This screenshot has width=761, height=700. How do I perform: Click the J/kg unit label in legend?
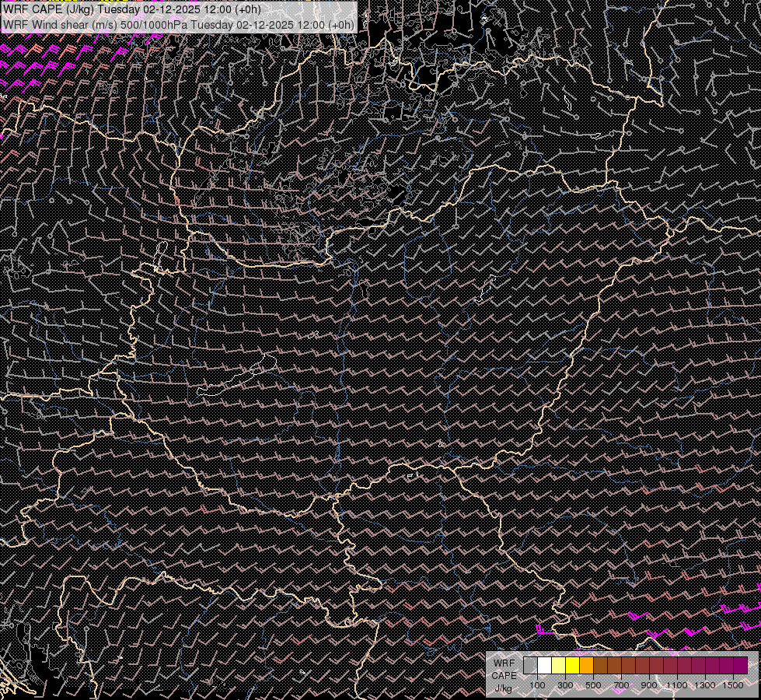click(x=503, y=689)
